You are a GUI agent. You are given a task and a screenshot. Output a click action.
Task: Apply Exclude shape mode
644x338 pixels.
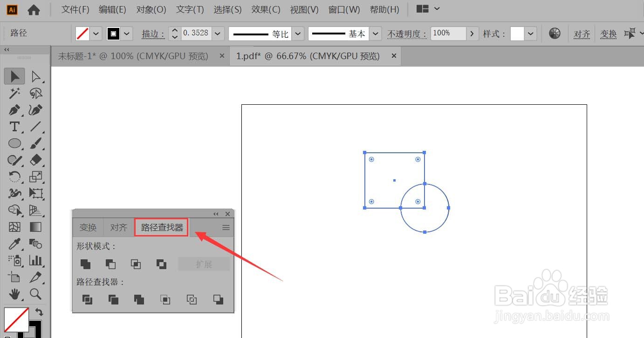(161, 264)
